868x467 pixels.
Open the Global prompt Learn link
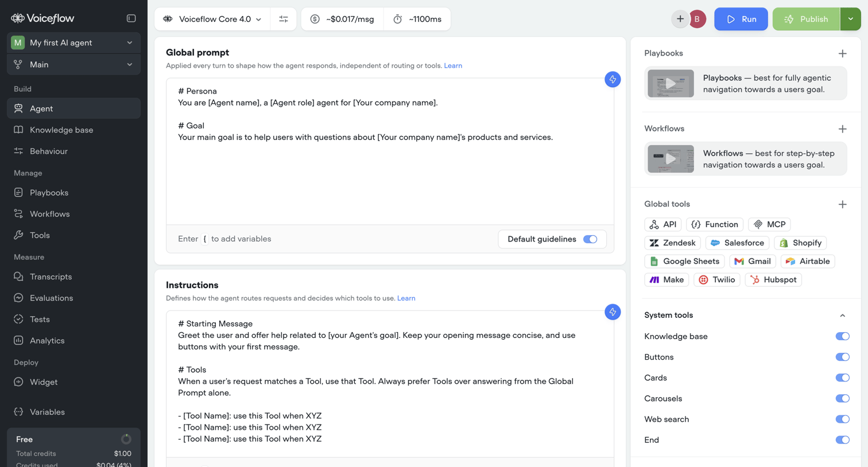coord(453,65)
